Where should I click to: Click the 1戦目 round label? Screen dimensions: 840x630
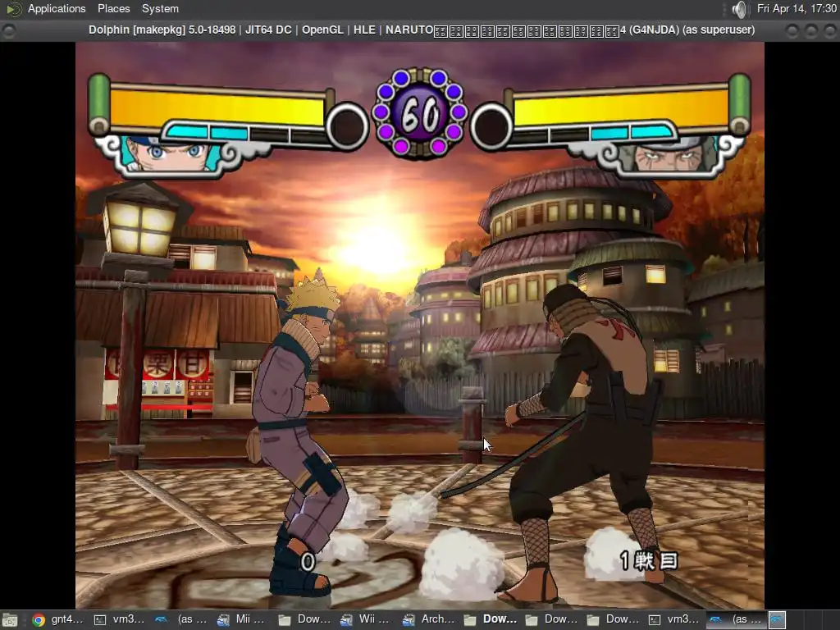point(649,561)
